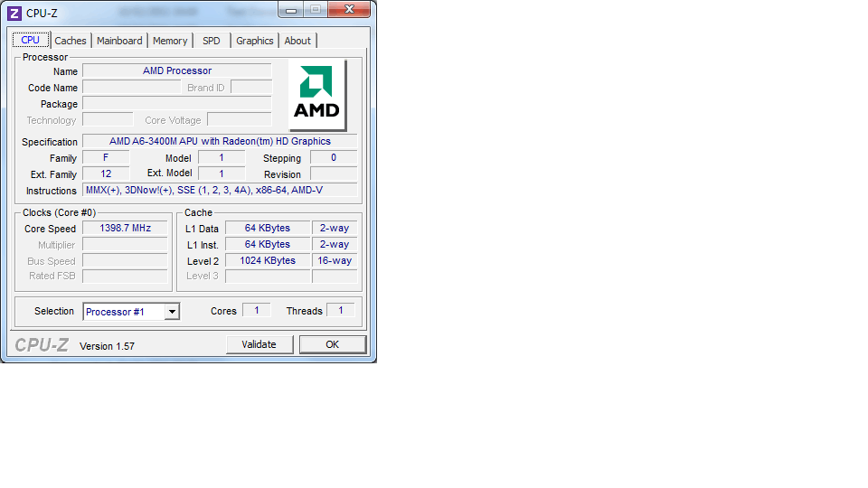Click the Instructions field listing MMX(+)
This screenshot has height=488, width=868.
pyautogui.click(x=220, y=191)
